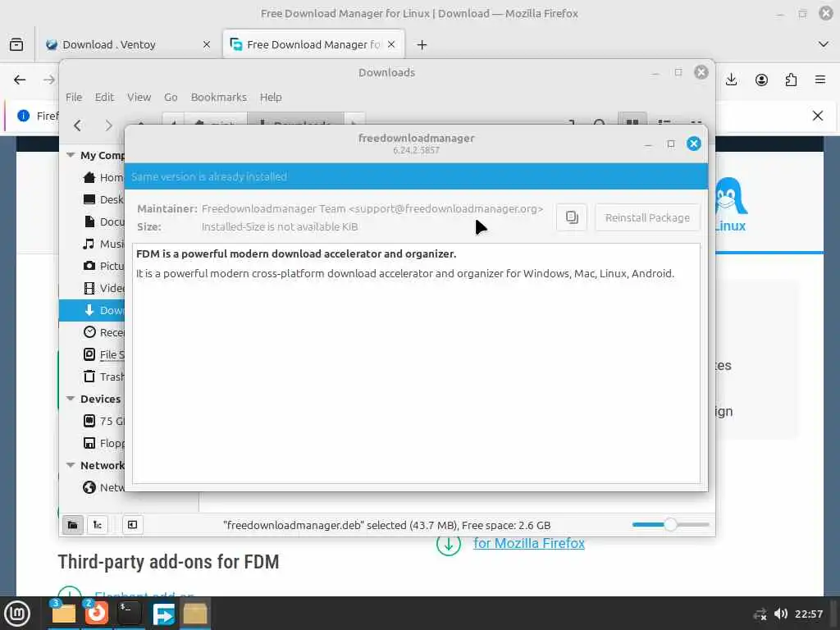The image size is (840, 630).
Task: Collapse the My Computer sidebar section
Action: pyautogui.click(x=71, y=155)
